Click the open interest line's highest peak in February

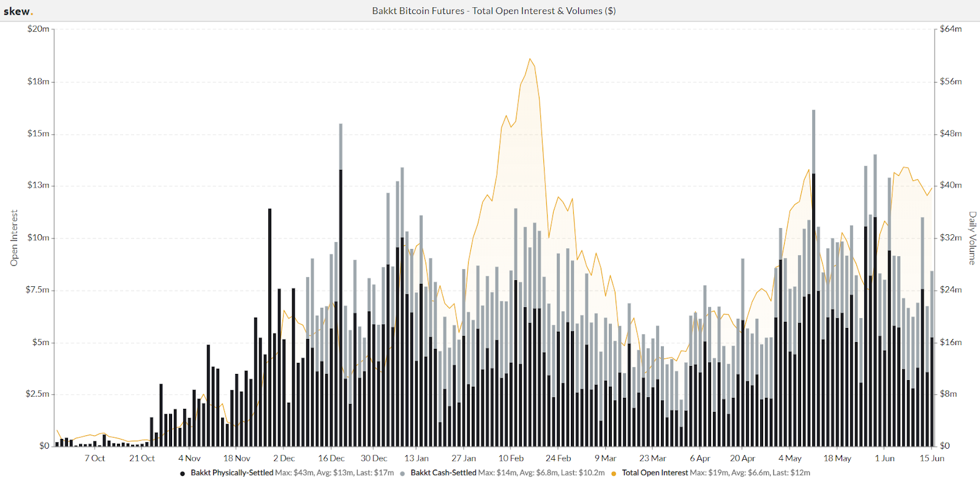(x=530, y=59)
